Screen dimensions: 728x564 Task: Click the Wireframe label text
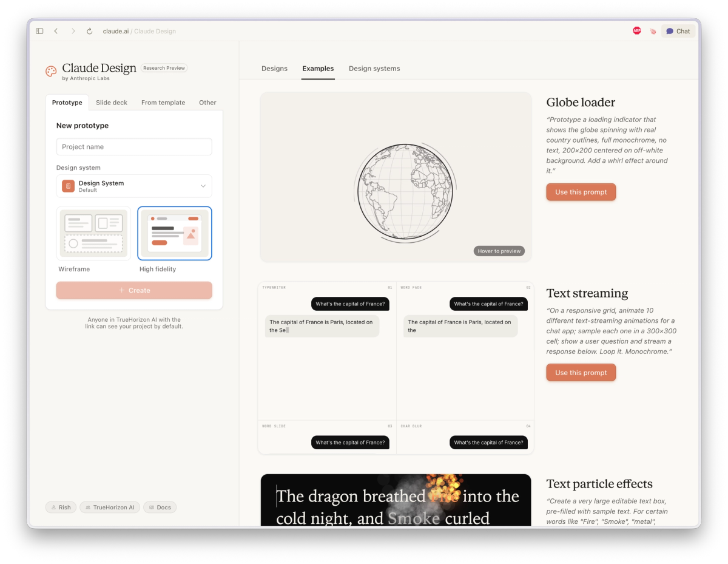[74, 269]
